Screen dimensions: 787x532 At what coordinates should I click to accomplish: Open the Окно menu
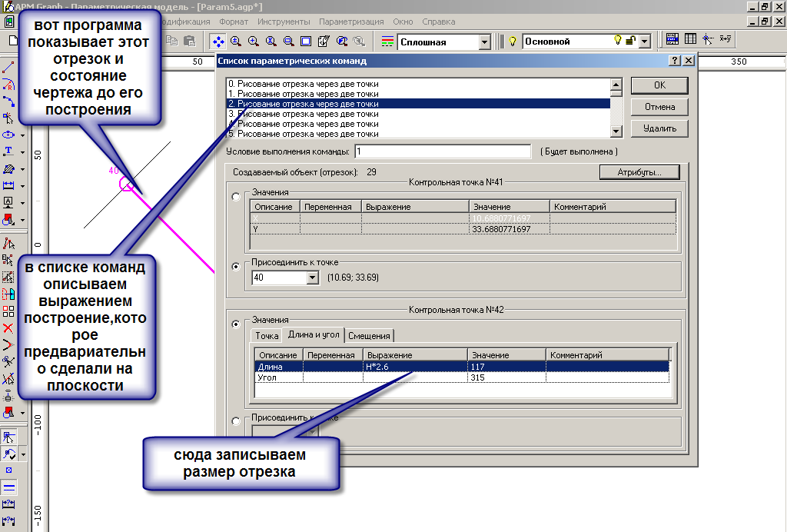point(403,22)
